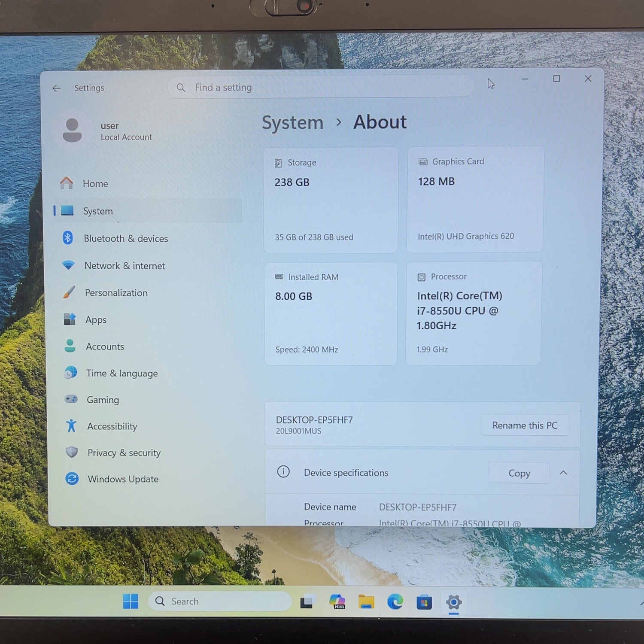Open the Home settings page

147,183
